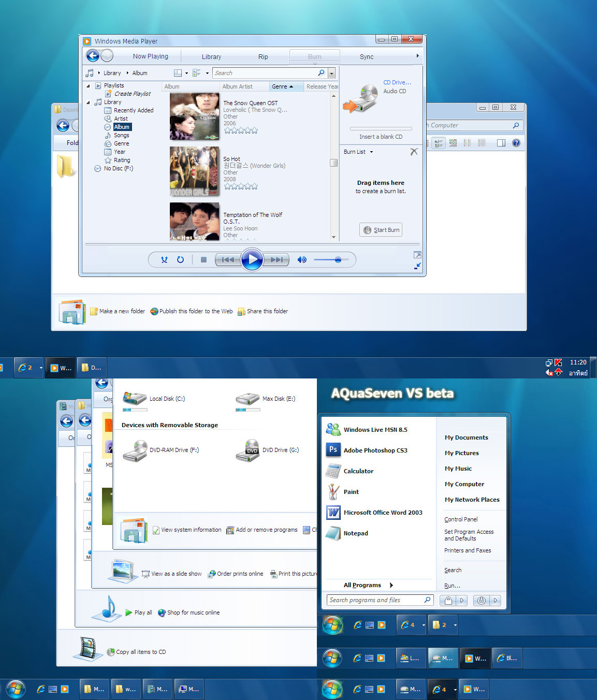
Task: Click the Media Player forward arrow button
Action: 107,56
